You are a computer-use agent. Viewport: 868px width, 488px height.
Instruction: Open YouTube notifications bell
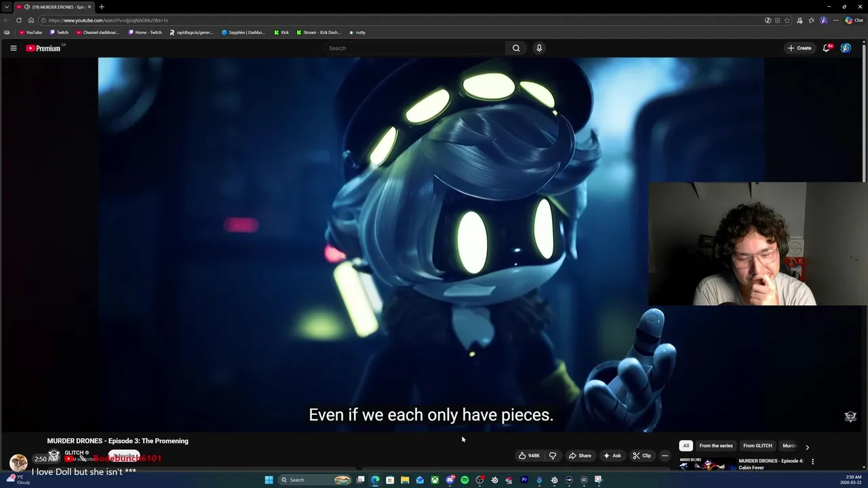pyautogui.click(x=827, y=48)
